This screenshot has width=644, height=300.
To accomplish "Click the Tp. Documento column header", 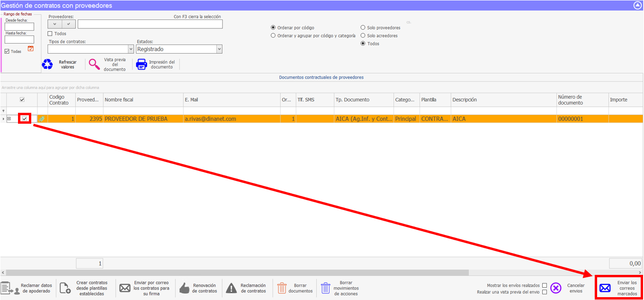I will (x=364, y=100).
